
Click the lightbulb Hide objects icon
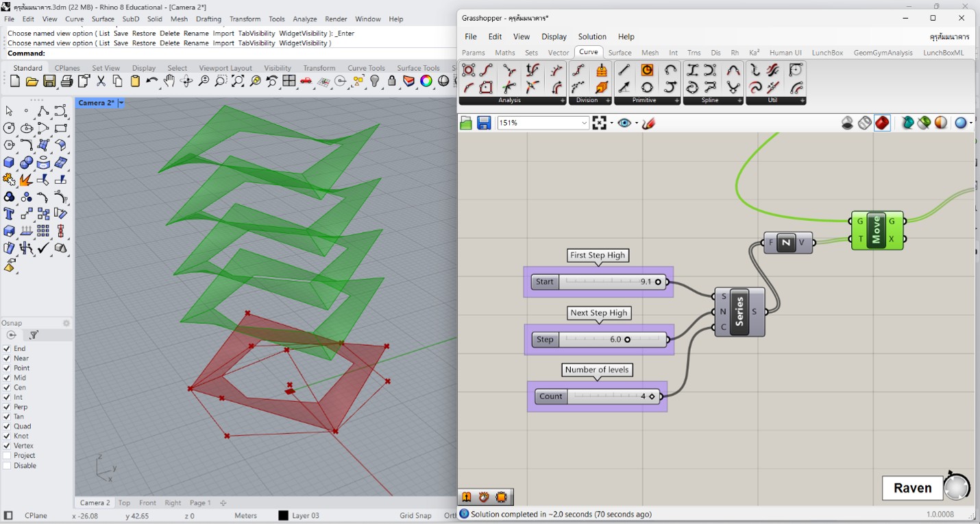point(375,82)
